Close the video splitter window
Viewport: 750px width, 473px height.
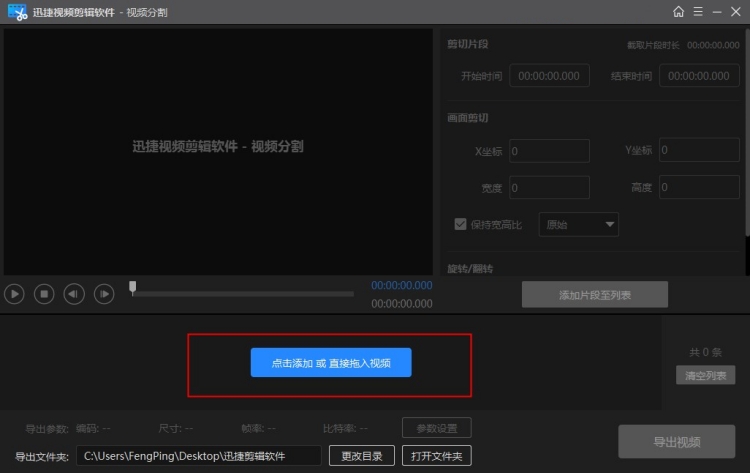pos(736,11)
